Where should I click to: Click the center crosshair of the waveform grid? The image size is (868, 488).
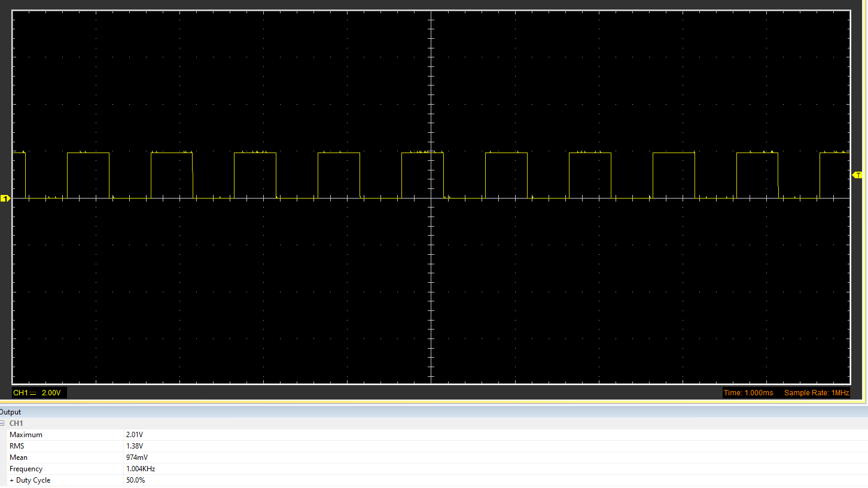tap(431, 198)
